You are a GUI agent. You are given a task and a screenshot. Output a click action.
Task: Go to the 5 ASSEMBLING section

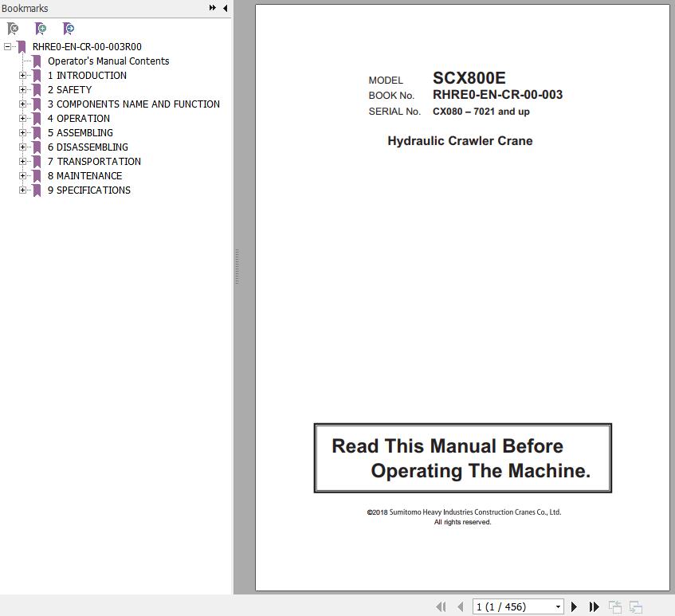click(x=80, y=132)
